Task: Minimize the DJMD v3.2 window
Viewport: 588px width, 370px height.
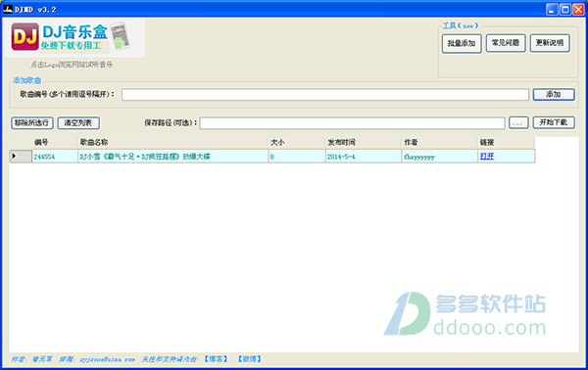Action: (x=552, y=10)
